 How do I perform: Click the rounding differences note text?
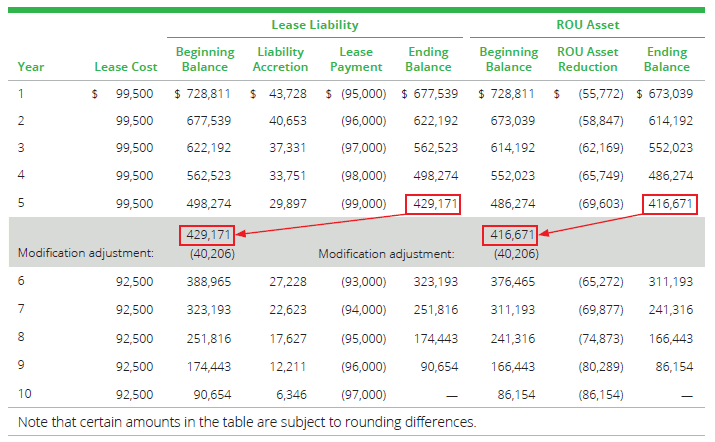coord(247,422)
